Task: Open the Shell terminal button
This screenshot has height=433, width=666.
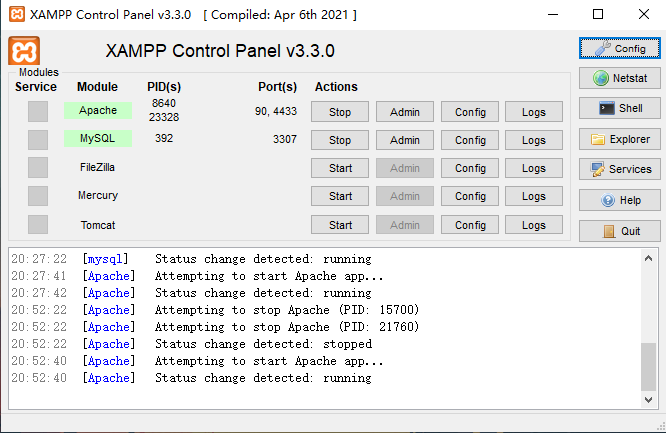Action: point(620,108)
